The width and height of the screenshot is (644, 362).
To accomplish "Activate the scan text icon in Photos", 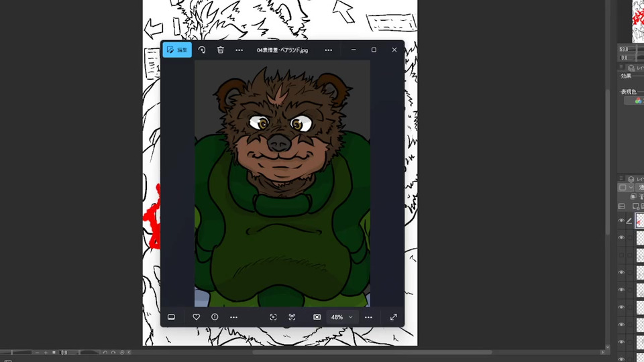I will 292,317.
